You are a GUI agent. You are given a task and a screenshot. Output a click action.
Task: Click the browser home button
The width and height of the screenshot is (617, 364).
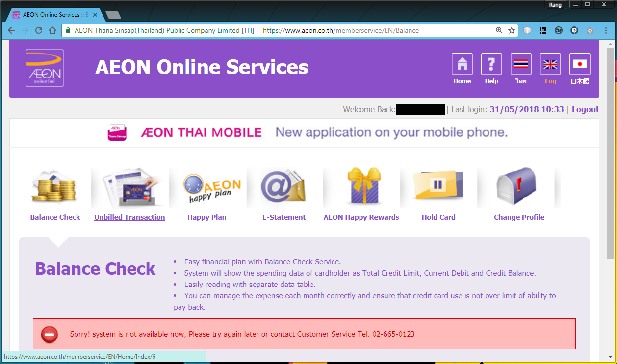point(52,30)
